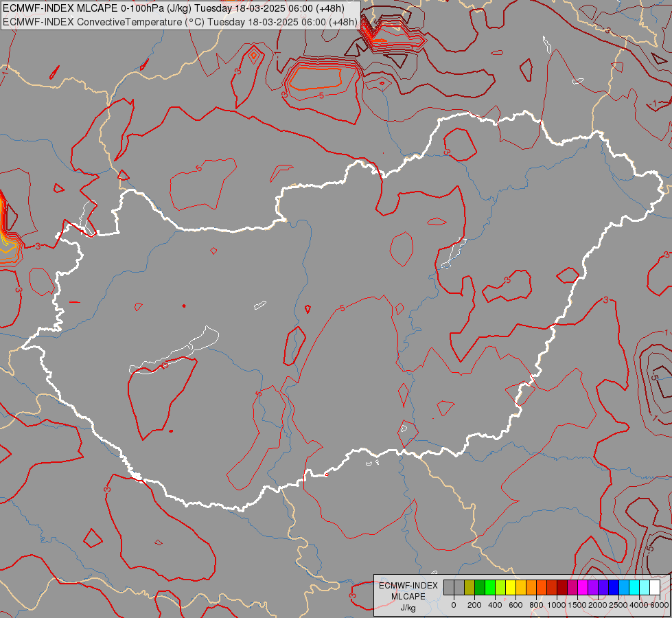This screenshot has width=672, height=618.
Task: Select the white legend color swatch
Action: (x=656, y=588)
